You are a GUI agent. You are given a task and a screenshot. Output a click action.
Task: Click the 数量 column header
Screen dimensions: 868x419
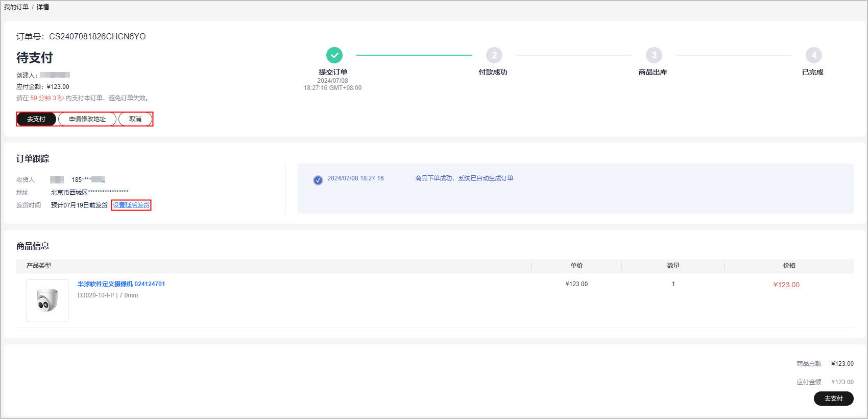673,266
